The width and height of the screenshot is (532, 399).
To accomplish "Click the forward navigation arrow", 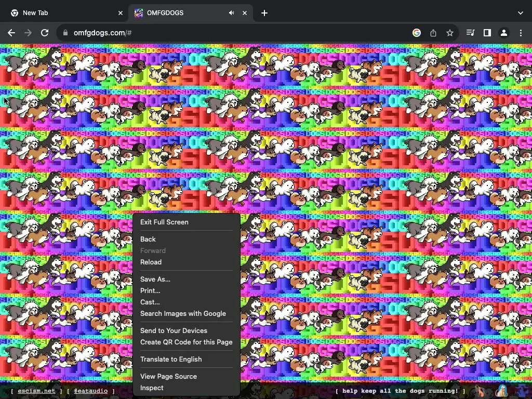I will 28,33.
